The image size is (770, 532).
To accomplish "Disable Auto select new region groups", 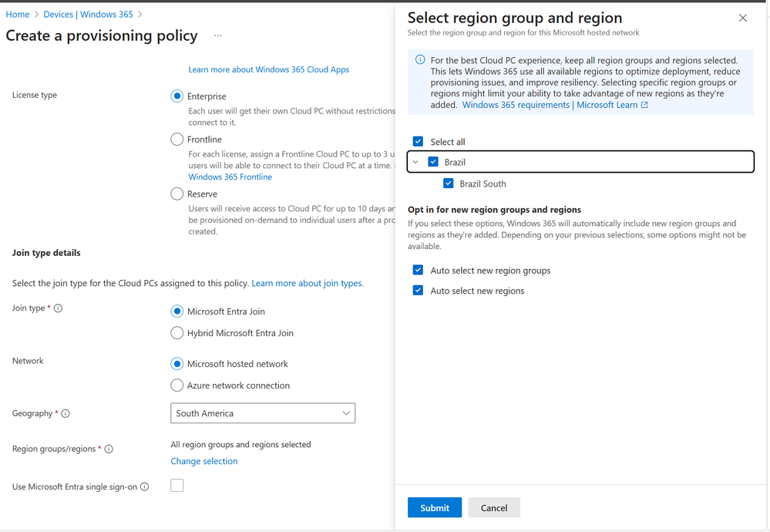I will [x=418, y=271].
